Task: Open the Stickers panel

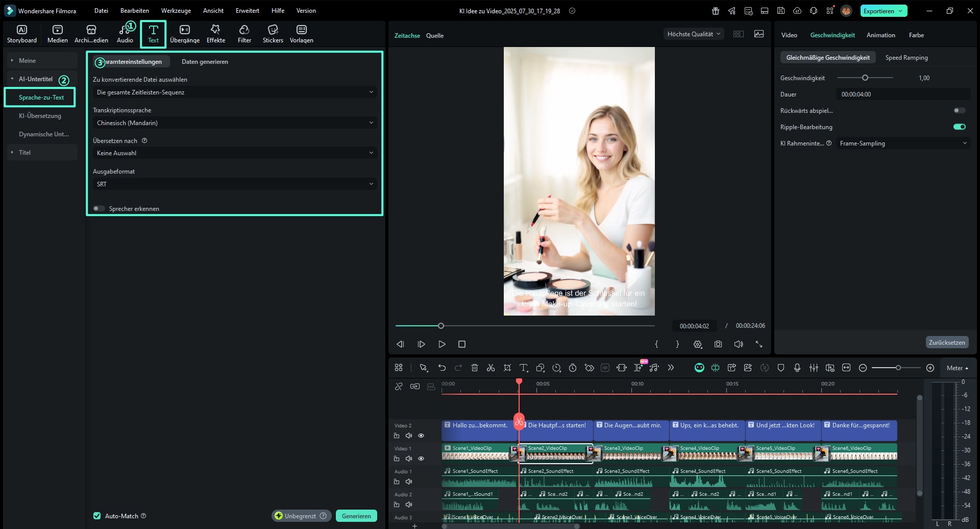Action: (x=273, y=34)
